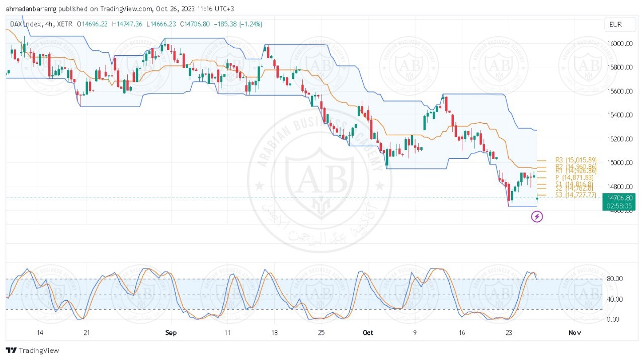The image size is (644, 360).
Task: Click the published-by text at the top
Action: coord(120,9)
